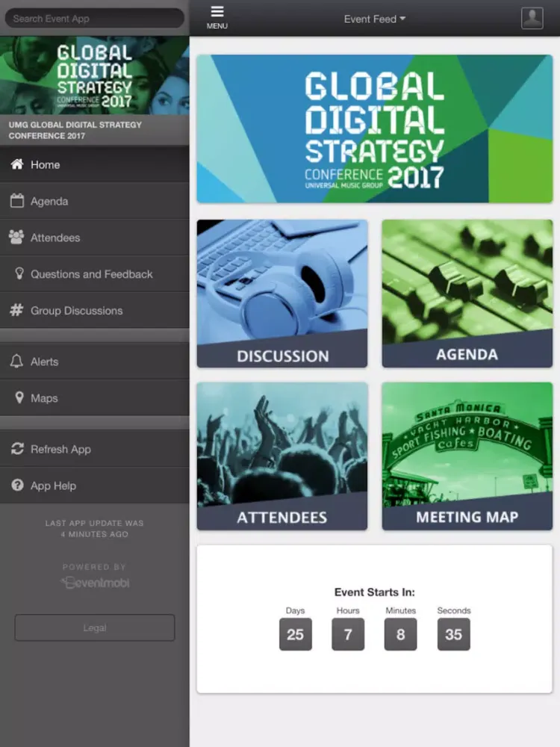Open Group Discussions menu item

(x=95, y=310)
